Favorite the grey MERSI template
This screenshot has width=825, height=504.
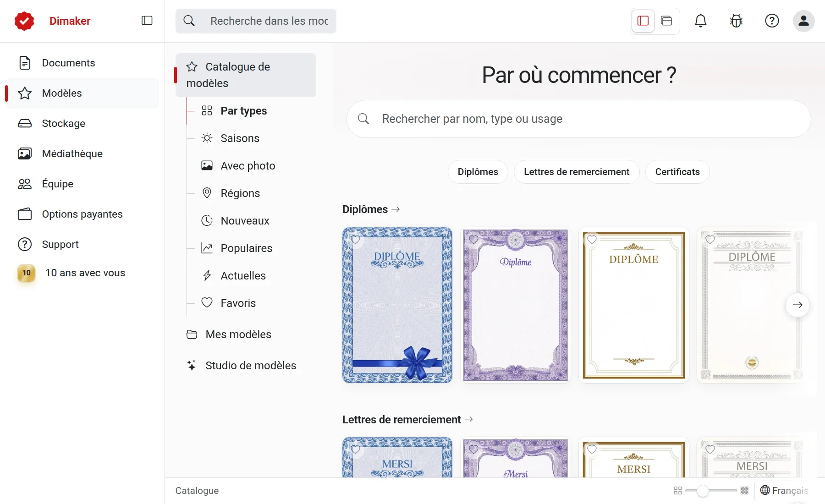coord(710,449)
